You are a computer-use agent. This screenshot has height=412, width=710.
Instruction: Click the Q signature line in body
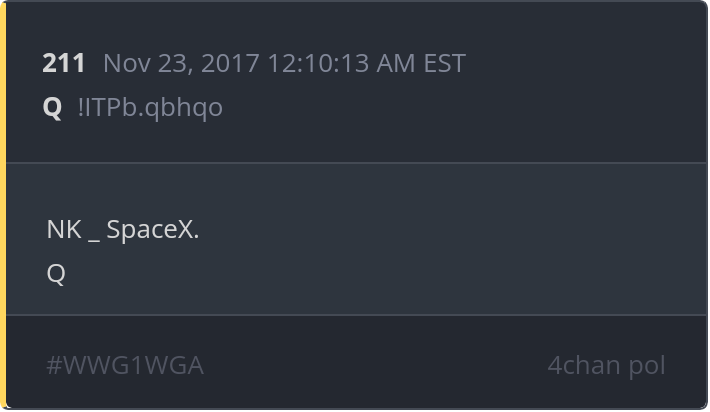[x=56, y=273]
